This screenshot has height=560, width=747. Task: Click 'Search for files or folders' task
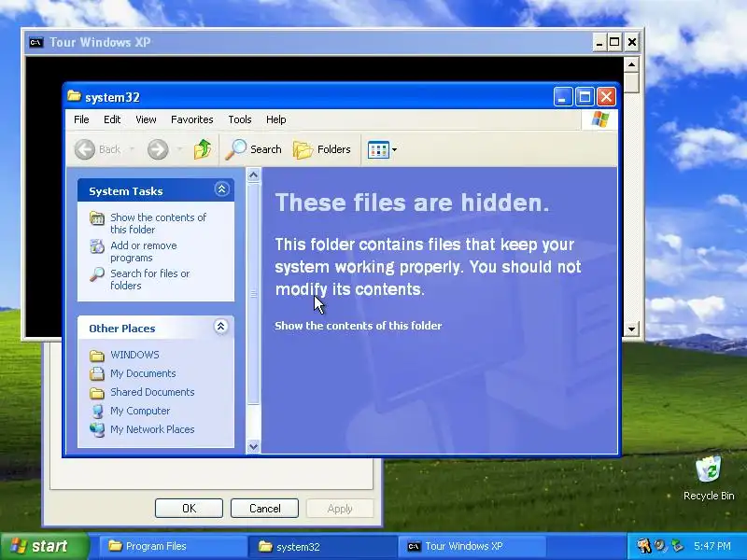[x=150, y=279]
